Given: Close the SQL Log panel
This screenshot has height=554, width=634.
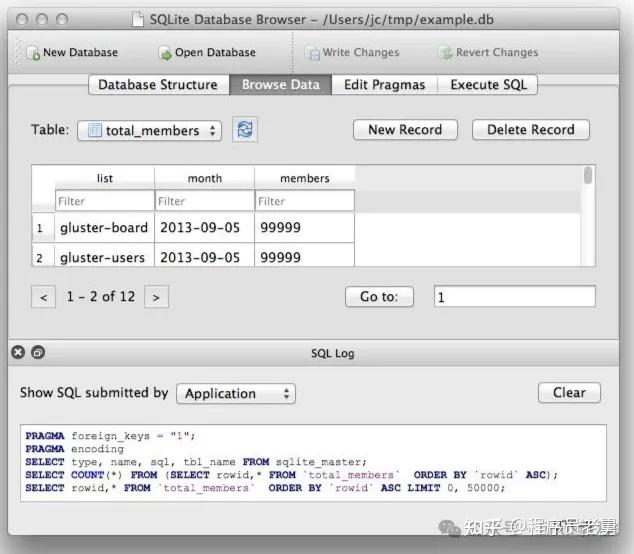Looking at the screenshot, I should pos(18,352).
